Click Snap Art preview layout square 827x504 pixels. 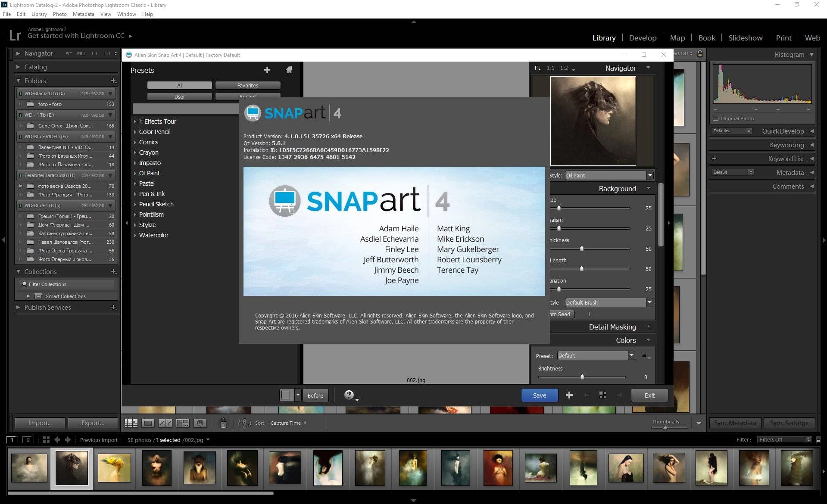click(x=286, y=395)
